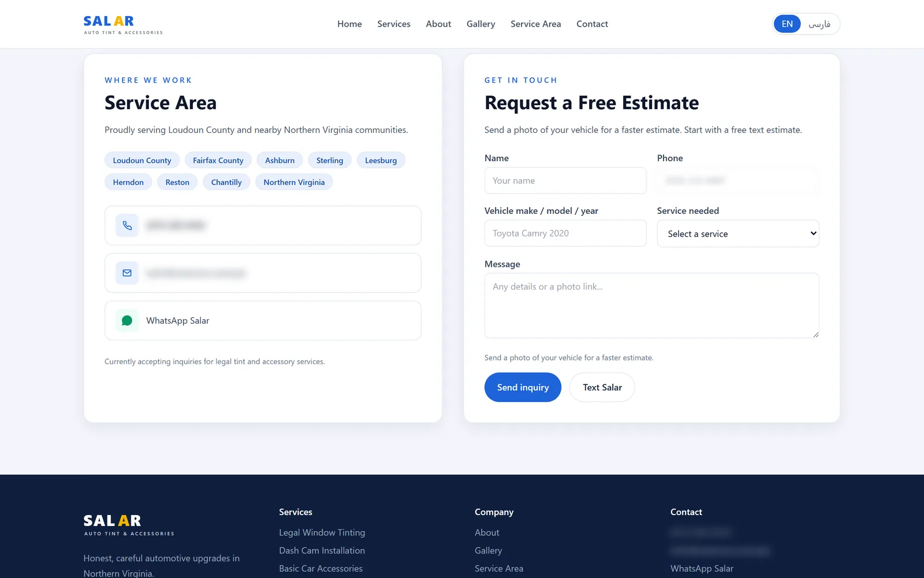Open Dash Cam Installation footer link
924x578 pixels.
click(x=322, y=550)
